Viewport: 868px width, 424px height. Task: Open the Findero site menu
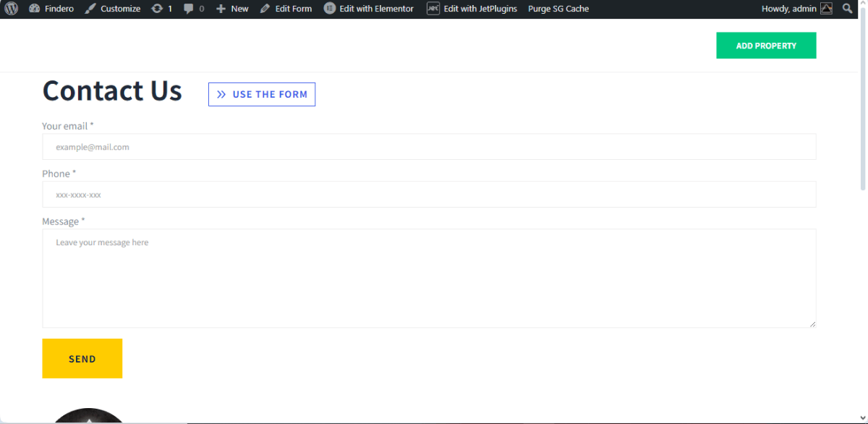coord(51,9)
